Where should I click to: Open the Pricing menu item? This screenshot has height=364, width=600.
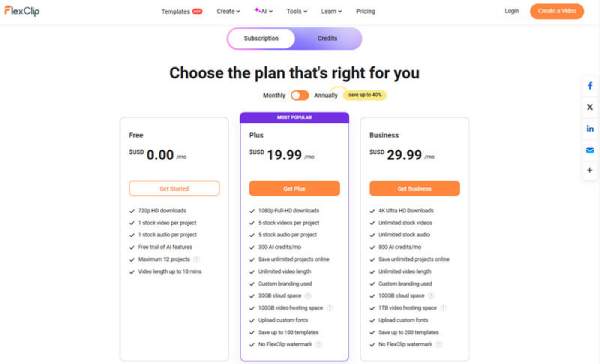coord(365,11)
